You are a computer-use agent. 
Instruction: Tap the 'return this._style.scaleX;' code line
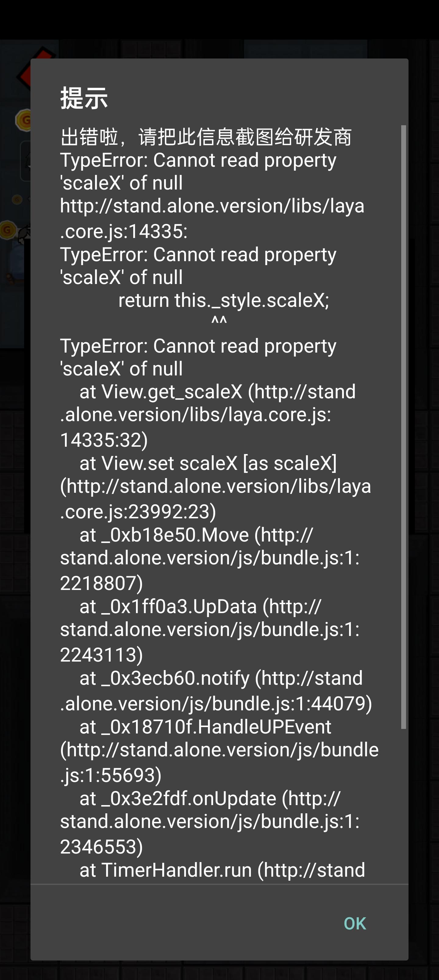pos(223,300)
